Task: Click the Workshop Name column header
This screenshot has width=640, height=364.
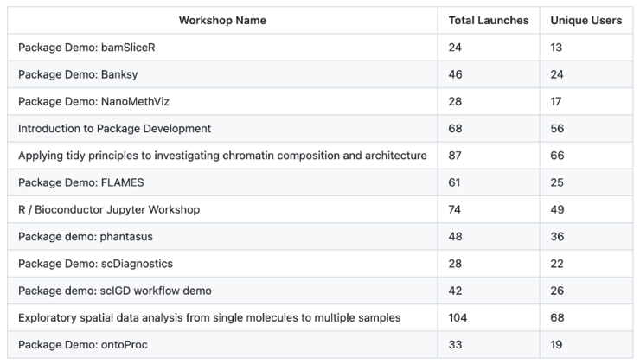Action: point(222,20)
